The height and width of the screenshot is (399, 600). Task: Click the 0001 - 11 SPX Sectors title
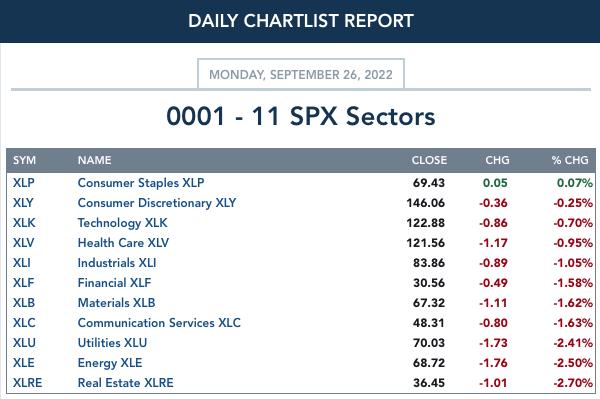(301, 116)
